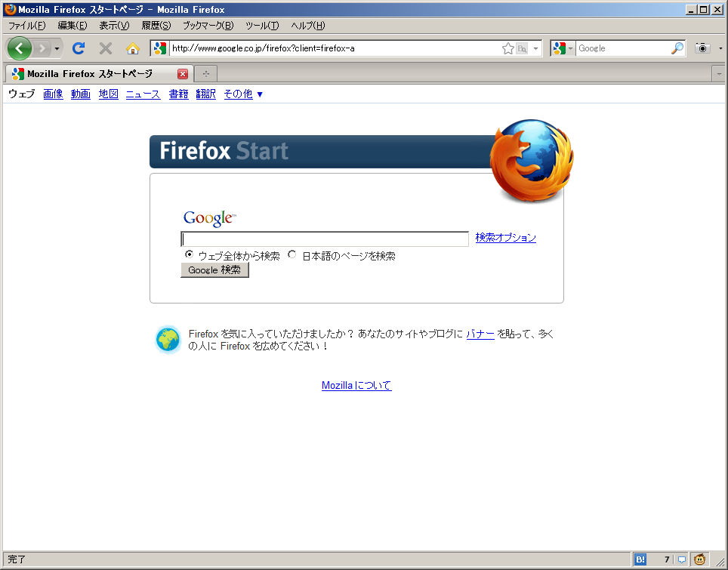
Task: Open the 検索オプション link
Action: (x=506, y=237)
